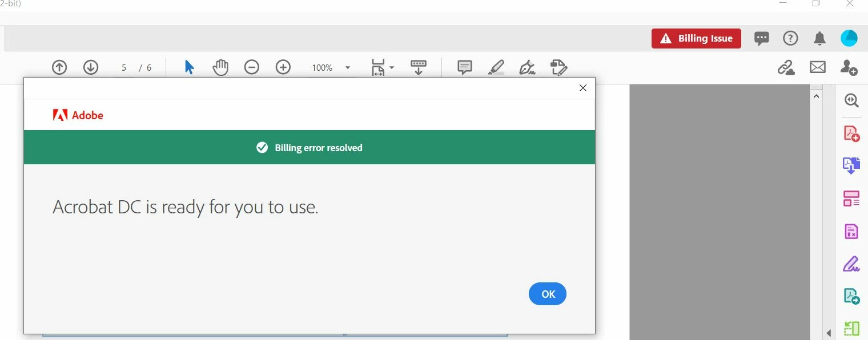Image resolution: width=868 pixels, height=340 pixels.
Task: Click the Adobe logo in the dialog
Action: coord(78,115)
